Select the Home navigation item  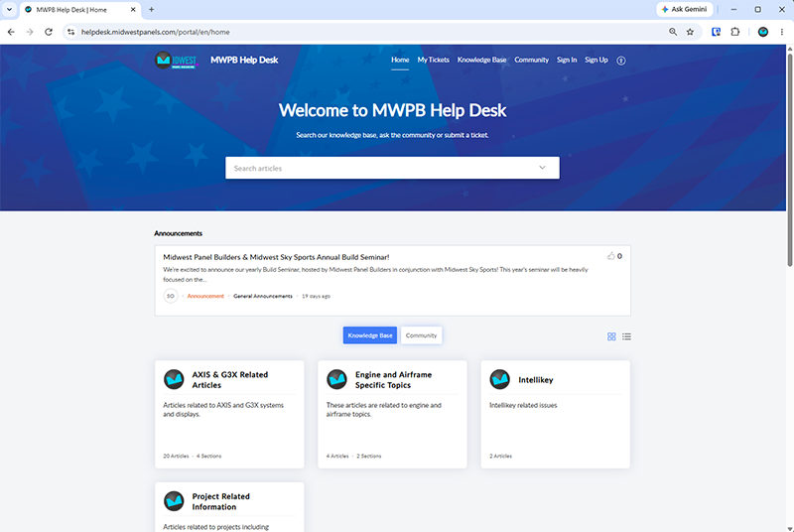coord(400,60)
